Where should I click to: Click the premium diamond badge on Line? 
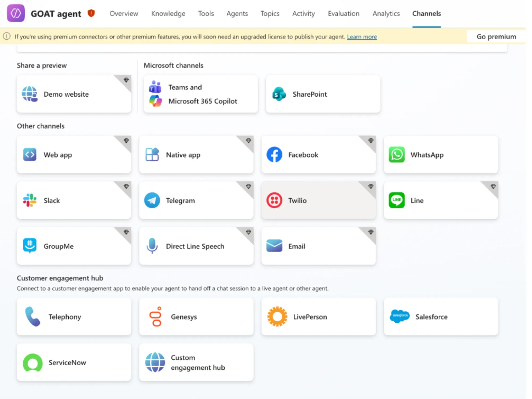point(493,186)
